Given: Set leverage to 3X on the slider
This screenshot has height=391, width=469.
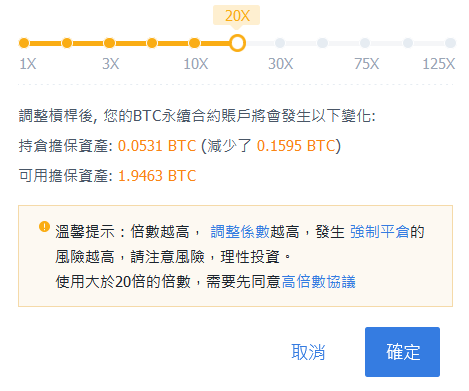Looking at the screenshot, I should tap(109, 43).
